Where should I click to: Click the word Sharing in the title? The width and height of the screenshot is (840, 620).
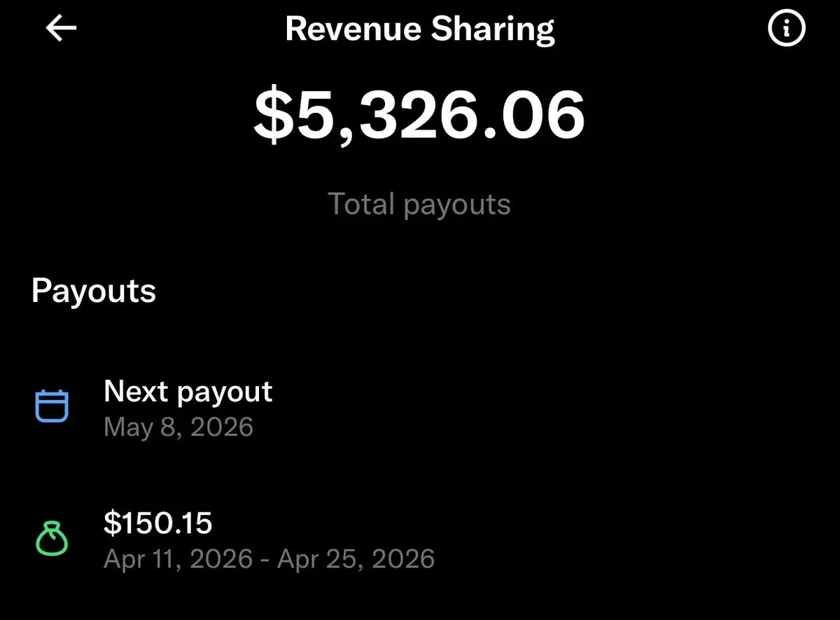[x=493, y=30]
